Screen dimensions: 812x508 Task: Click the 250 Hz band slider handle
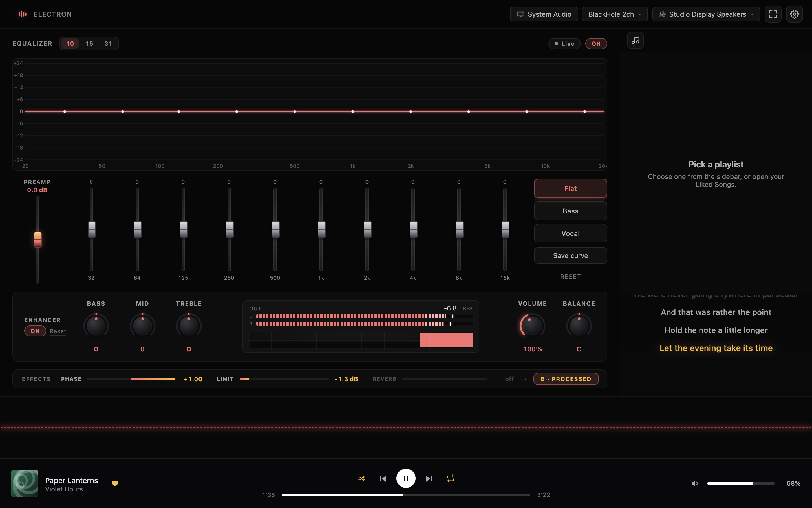(x=230, y=229)
